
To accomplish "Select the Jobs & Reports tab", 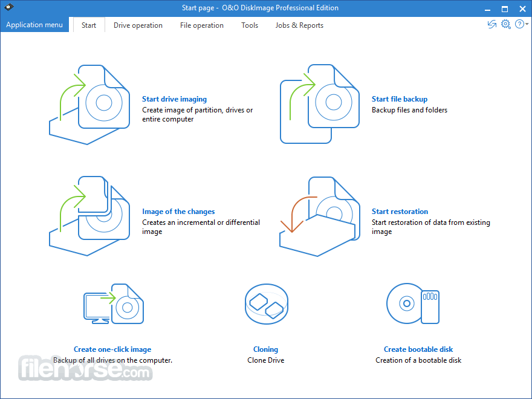I will (x=299, y=25).
